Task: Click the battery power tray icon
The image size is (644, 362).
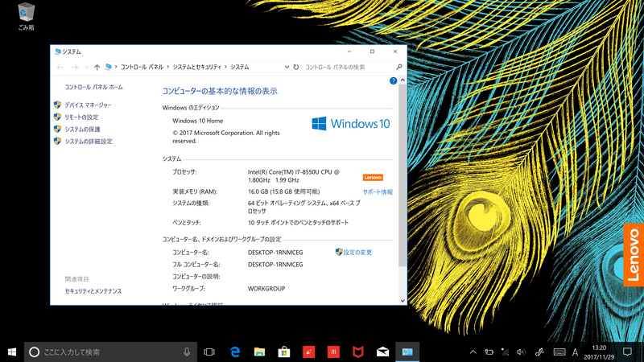Action: (x=489, y=352)
